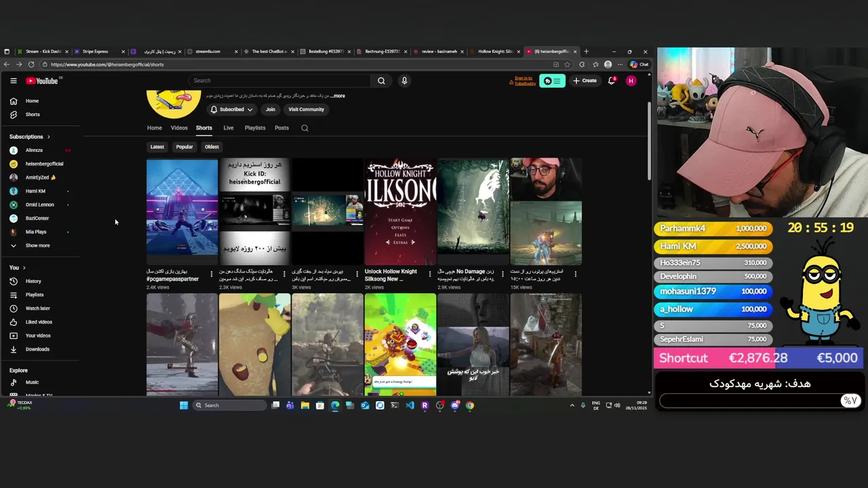Expand the You section arrow
The width and height of the screenshot is (868, 488).
pos(24,268)
